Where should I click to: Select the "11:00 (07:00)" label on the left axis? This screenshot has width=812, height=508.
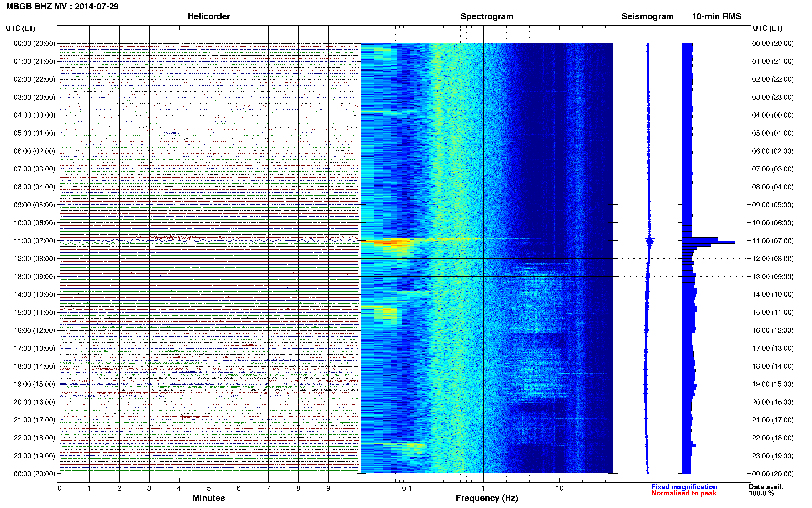click(34, 241)
